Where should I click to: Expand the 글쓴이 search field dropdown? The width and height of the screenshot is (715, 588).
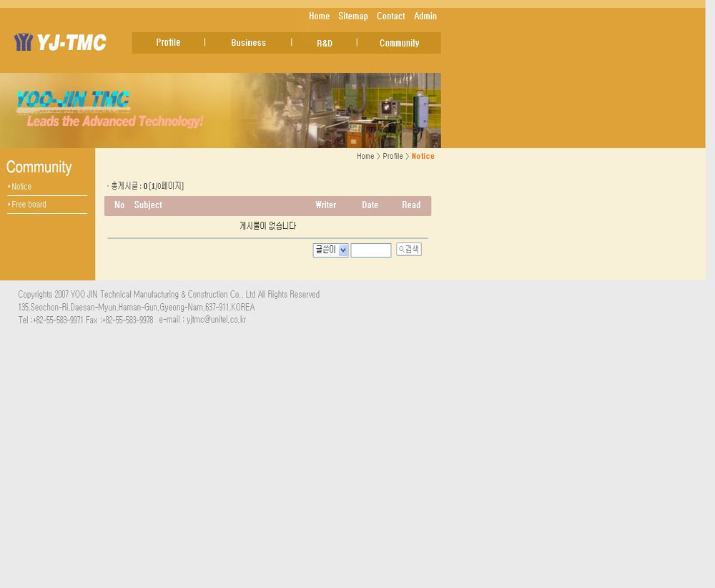(330, 250)
